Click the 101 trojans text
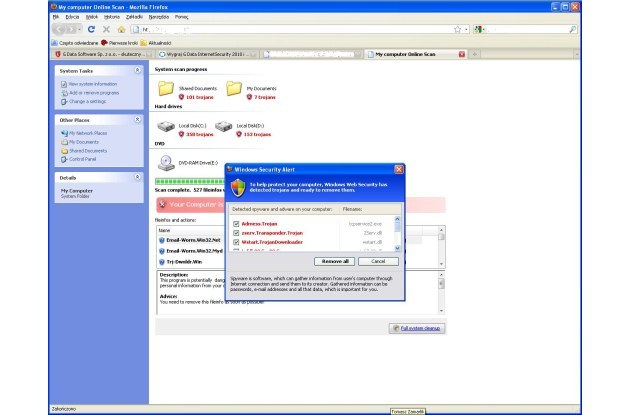 click(200, 97)
